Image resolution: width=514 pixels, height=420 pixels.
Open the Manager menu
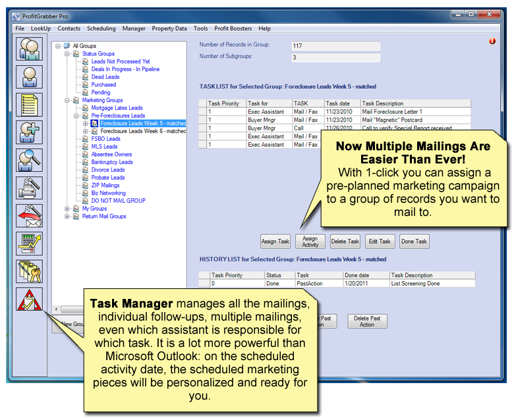(134, 28)
